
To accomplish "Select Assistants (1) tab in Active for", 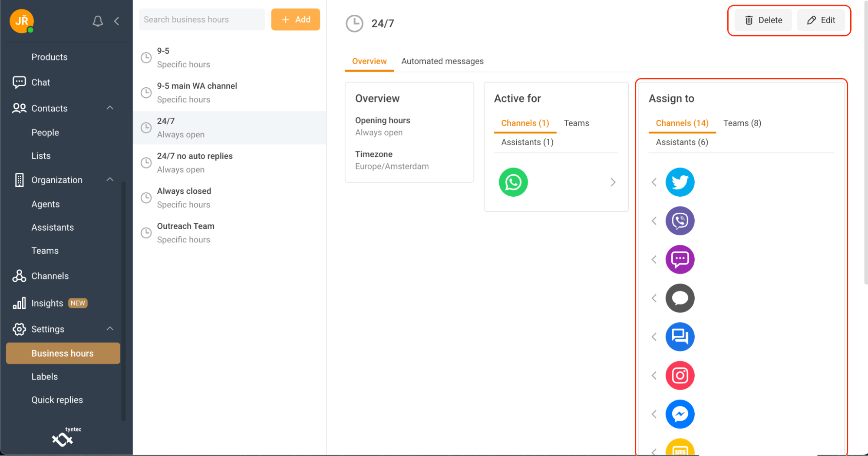I will 527,142.
